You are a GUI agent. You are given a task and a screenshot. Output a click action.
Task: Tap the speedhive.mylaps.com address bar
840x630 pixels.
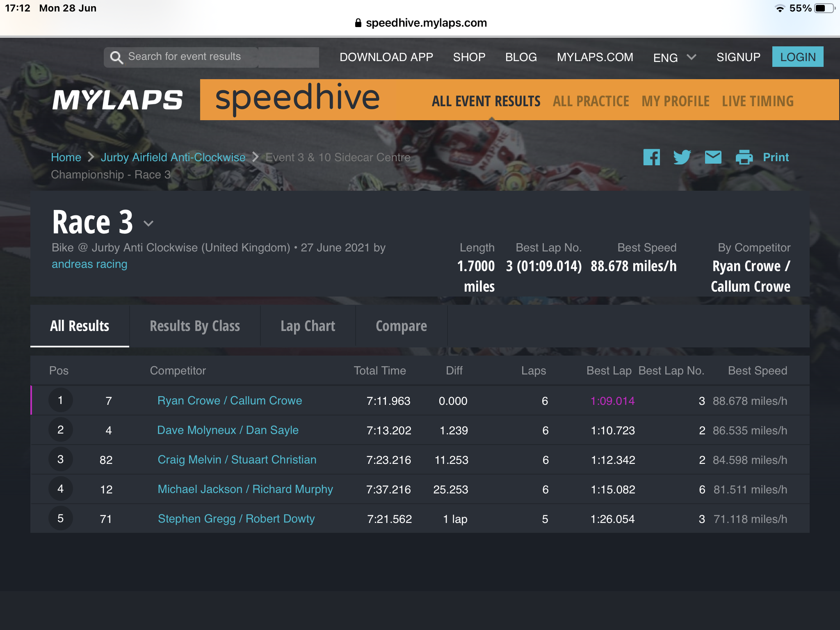point(421,23)
